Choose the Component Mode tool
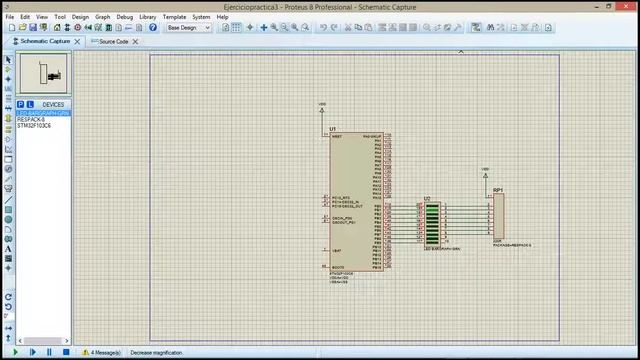This screenshot has height=360, width=640. click(x=8, y=69)
